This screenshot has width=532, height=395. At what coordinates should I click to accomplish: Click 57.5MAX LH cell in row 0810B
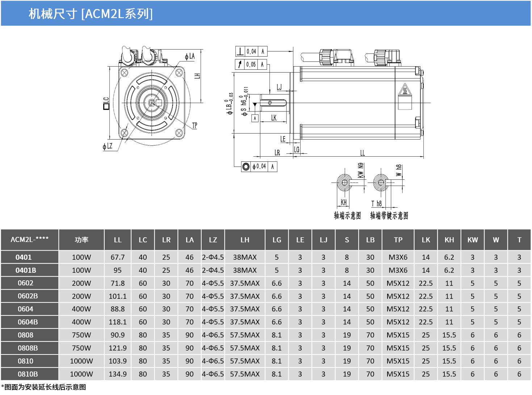click(x=245, y=374)
